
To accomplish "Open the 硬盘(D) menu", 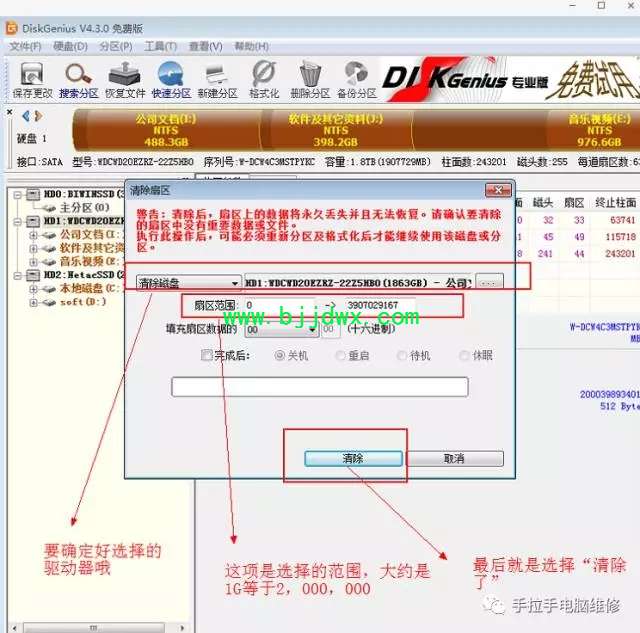I will [x=70, y=47].
